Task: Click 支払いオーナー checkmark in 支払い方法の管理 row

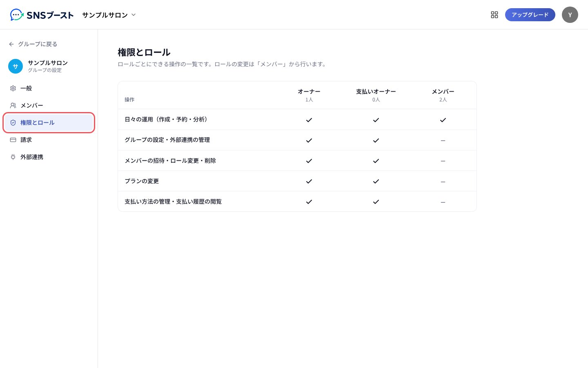Action: pos(376,202)
